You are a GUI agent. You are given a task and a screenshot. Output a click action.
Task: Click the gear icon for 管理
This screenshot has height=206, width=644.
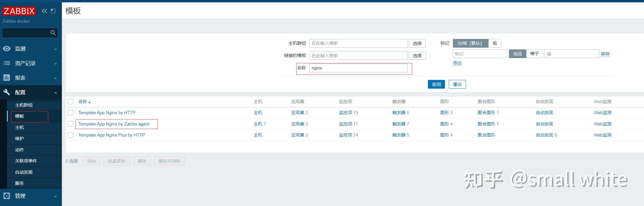tap(7, 196)
